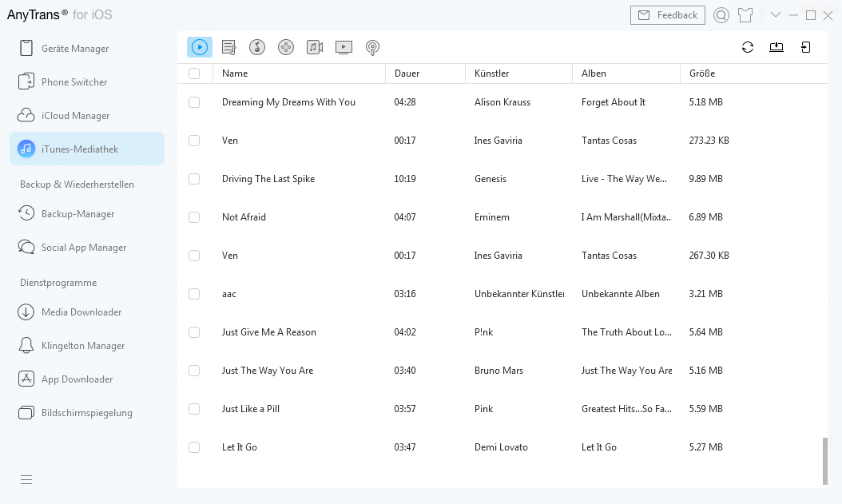842x504 pixels.
Task: Toggle the select-all checkbox in header
Action: 194,73
